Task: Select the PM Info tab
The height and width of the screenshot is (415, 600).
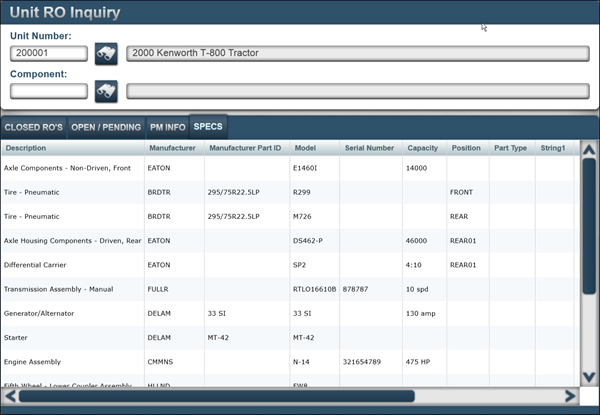Action: coord(167,128)
